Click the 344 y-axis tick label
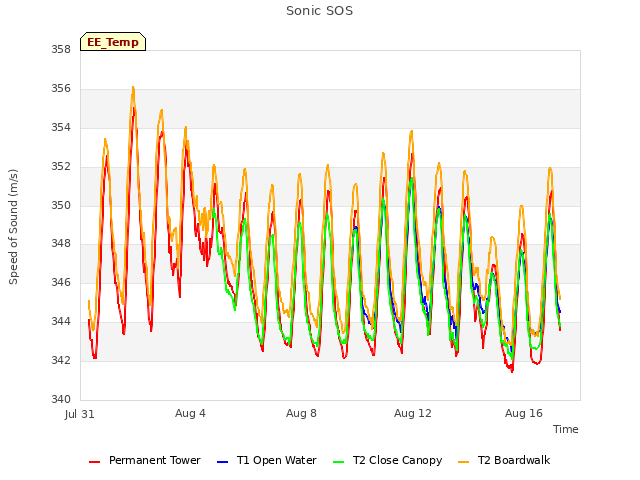Screen dimensions: 640x480 pos(61,322)
